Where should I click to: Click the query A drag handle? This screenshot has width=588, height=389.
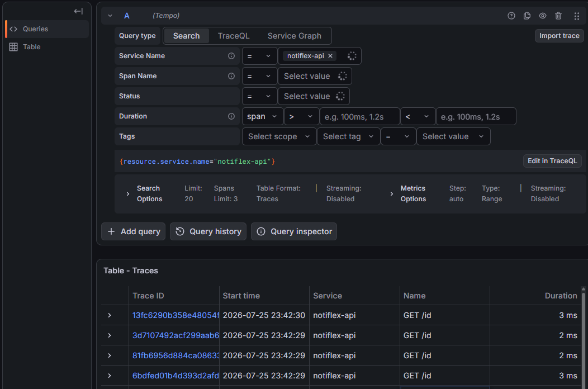[577, 16]
